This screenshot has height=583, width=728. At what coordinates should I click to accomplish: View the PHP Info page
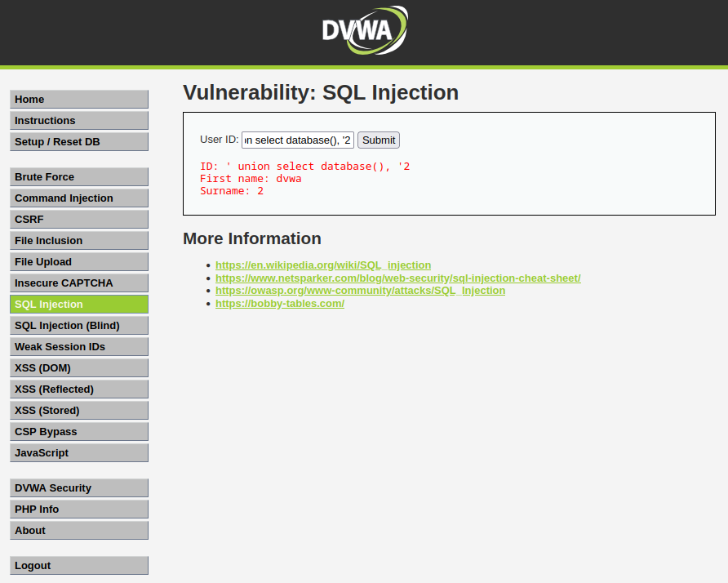coord(79,510)
